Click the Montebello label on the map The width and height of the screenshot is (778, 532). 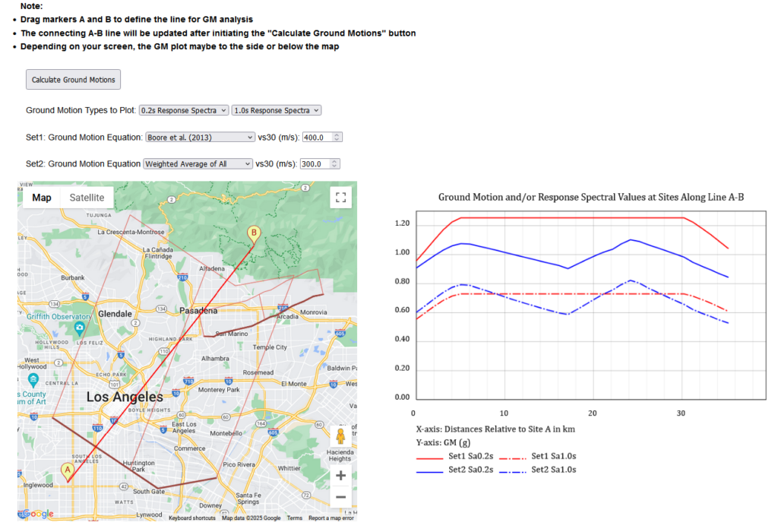pyautogui.click(x=226, y=433)
